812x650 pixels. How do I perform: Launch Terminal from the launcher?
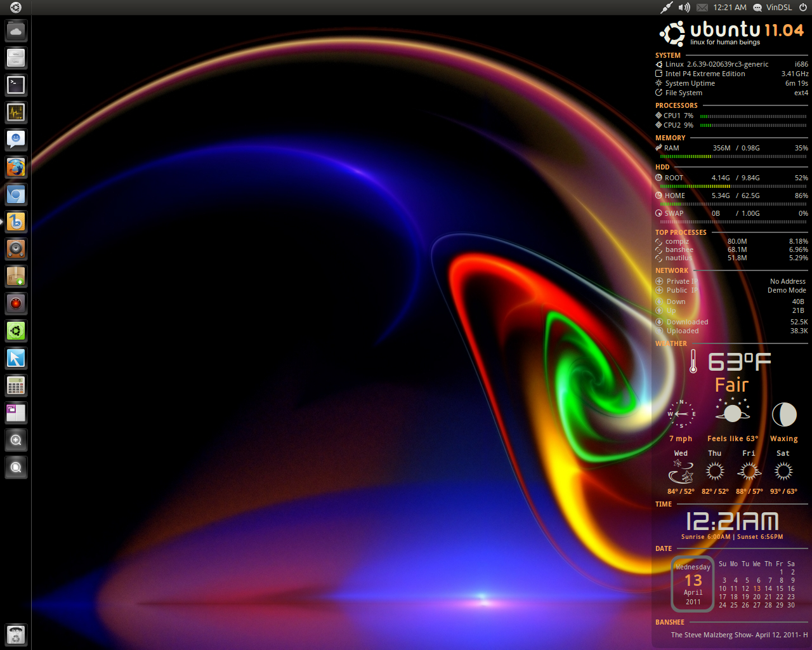[x=16, y=85]
